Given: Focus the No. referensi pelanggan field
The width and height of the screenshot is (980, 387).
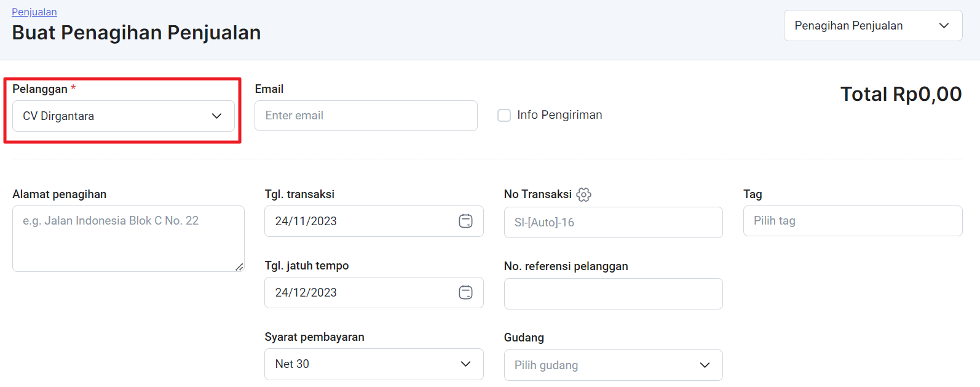Looking at the screenshot, I should click(x=613, y=293).
